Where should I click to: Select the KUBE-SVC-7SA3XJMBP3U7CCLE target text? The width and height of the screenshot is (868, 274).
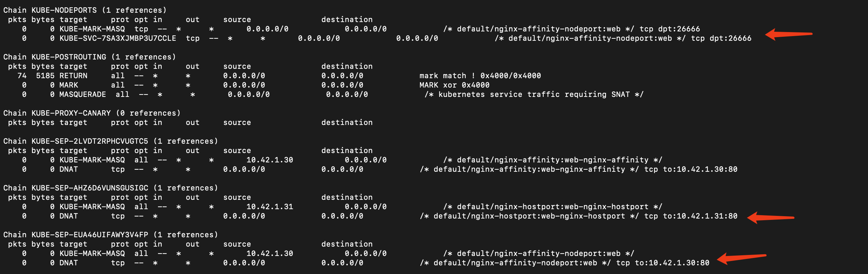pyautogui.click(x=118, y=38)
